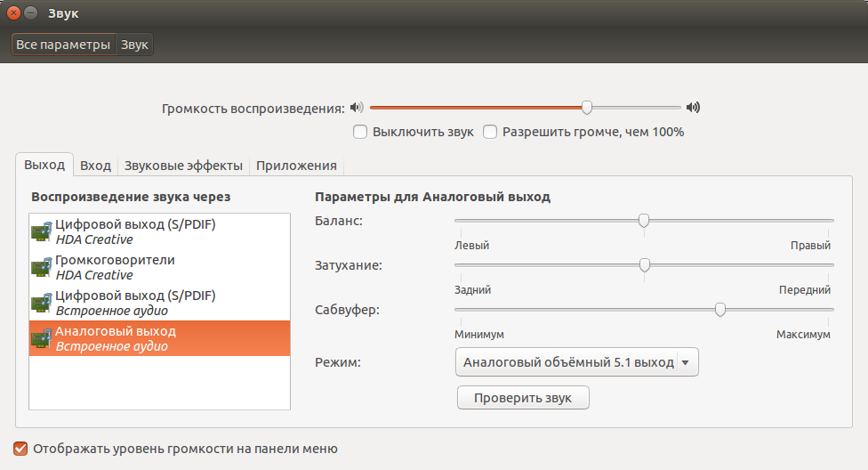This screenshot has width=868, height=470.
Task: Click the Громкоговорители sound card icon
Action: coord(42,267)
